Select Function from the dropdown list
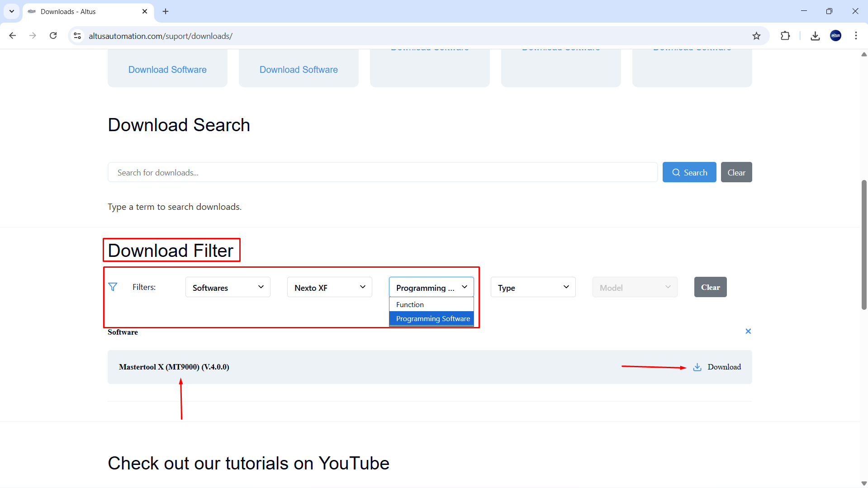 click(410, 304)
